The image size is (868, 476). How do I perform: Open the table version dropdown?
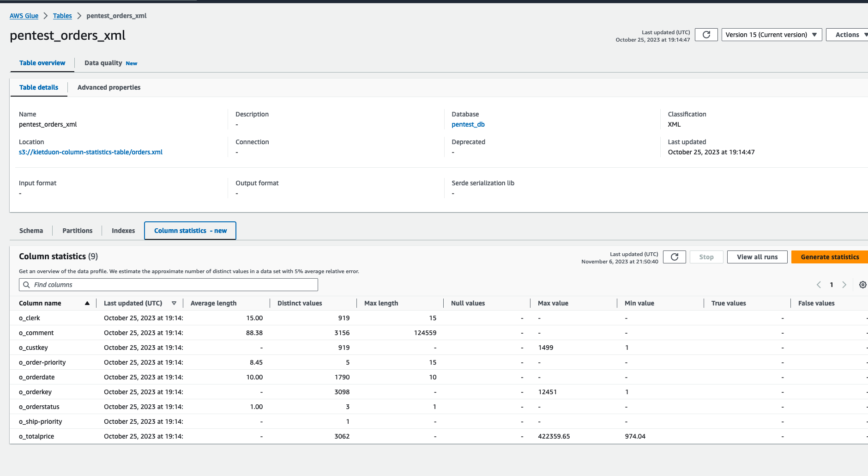click(771, 35)
